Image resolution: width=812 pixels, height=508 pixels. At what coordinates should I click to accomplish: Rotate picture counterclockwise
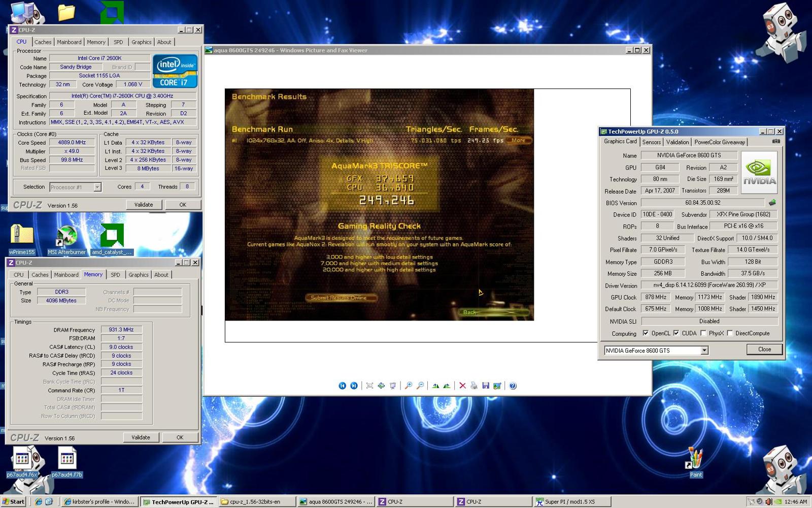click(x=447, y=386)
